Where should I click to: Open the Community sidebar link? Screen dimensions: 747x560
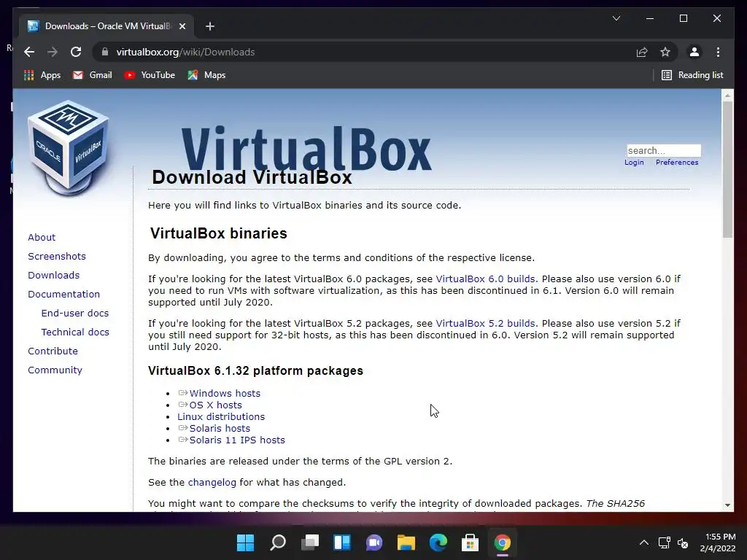pyautogui.click(x=55, y=370)
